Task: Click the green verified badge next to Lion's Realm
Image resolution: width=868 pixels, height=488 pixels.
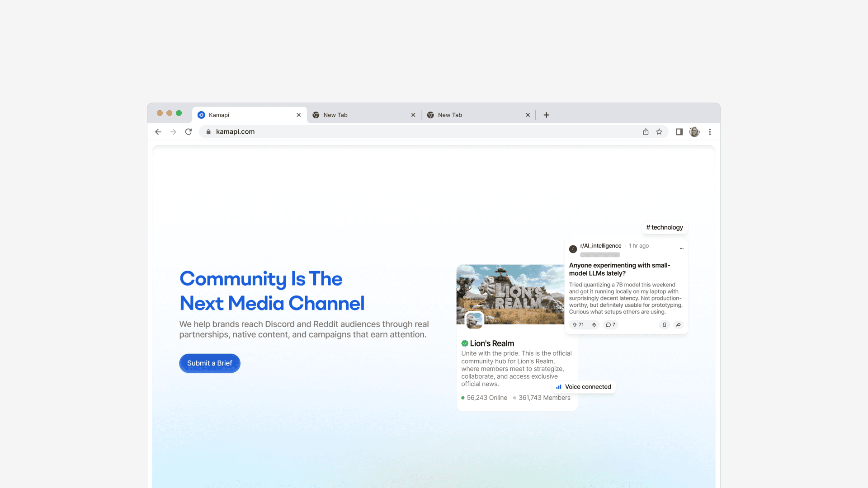Action: pos(465,343)
